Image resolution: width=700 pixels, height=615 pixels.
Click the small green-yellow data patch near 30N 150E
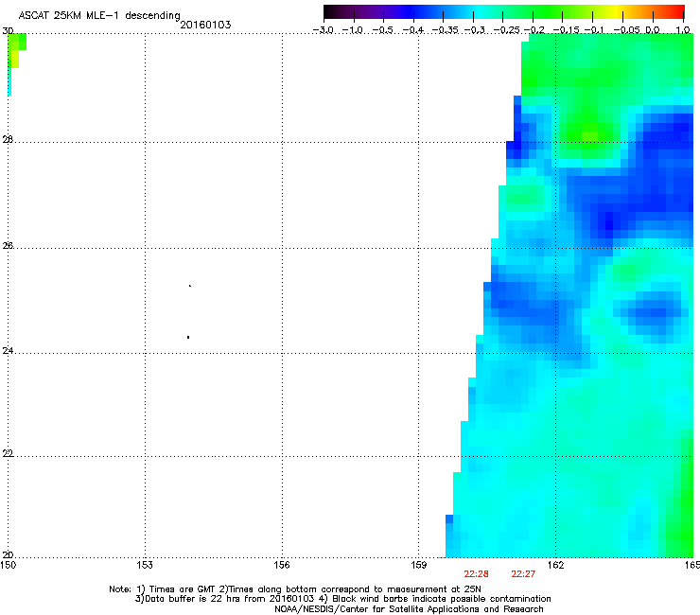tap(16, 51)
